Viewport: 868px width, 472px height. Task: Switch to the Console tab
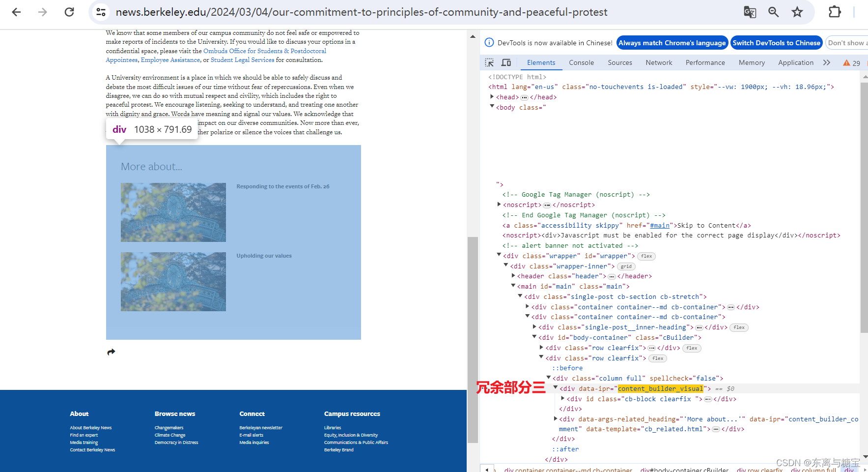581,62
